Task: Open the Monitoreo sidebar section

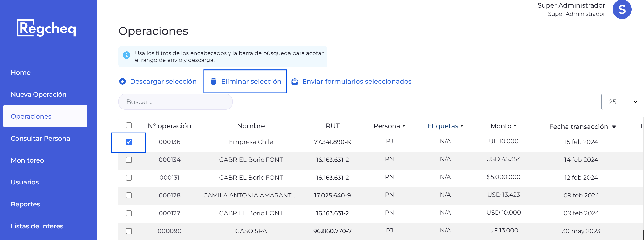Action: 27,160
